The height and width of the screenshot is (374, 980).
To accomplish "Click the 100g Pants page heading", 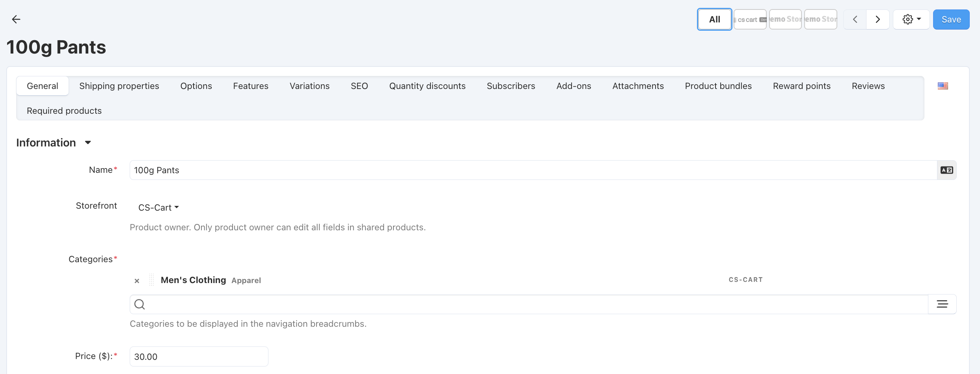I will pos(56,47).
